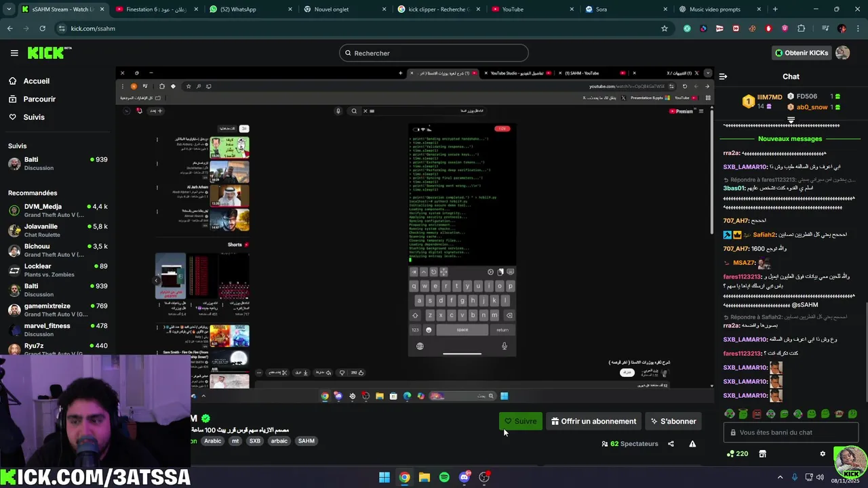
Task: Open the Chrome profile avatar
Action: coord(842,28)
